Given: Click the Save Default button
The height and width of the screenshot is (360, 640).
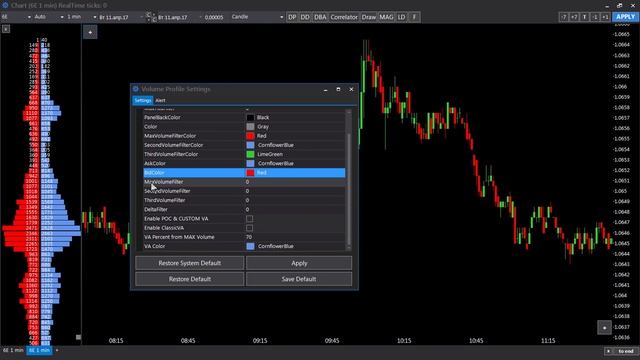Looking at the screenshot, I should click(x=299, y=279).
